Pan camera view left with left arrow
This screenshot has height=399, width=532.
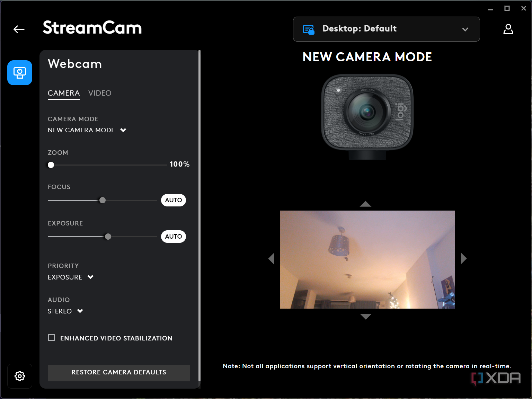tap(271, 258)
